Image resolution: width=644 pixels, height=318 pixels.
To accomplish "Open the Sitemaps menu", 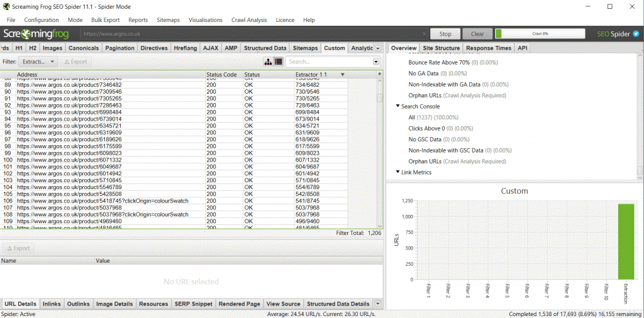I will 168,19.
